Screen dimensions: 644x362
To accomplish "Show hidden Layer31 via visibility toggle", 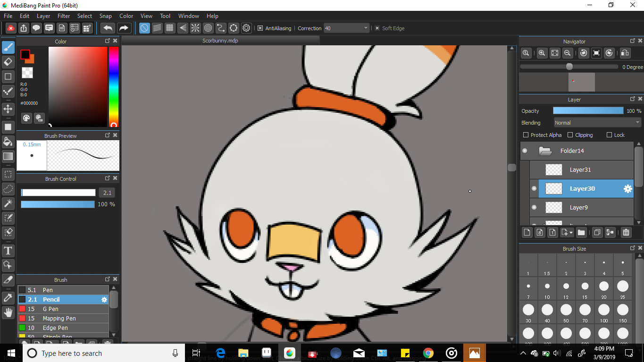I will [534, 170].
